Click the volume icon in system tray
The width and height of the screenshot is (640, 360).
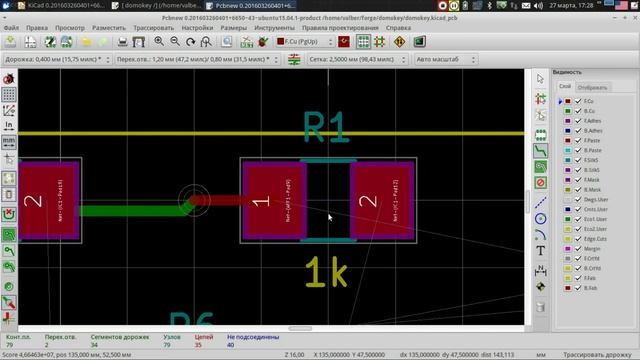[x=539, y=5]
